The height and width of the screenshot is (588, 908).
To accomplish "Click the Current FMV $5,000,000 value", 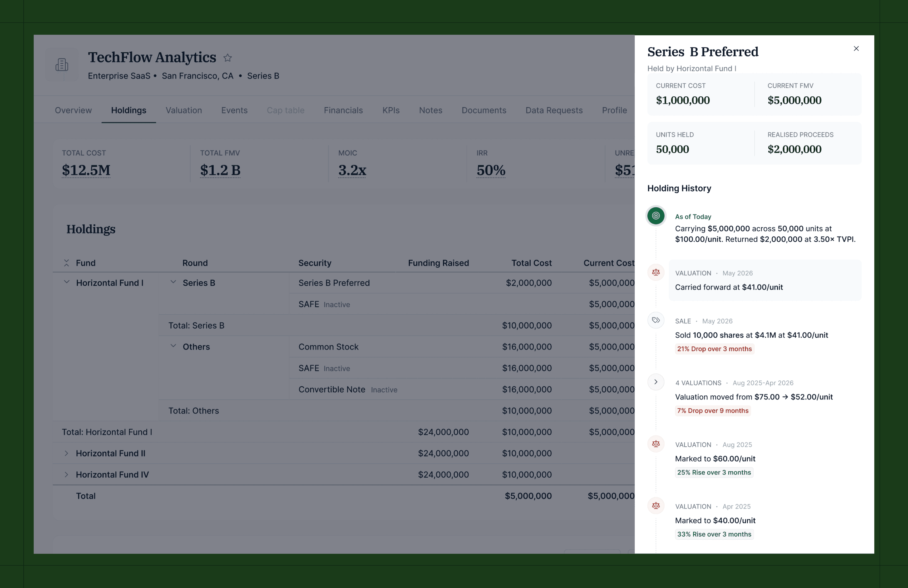I will [x=794, y=100].
